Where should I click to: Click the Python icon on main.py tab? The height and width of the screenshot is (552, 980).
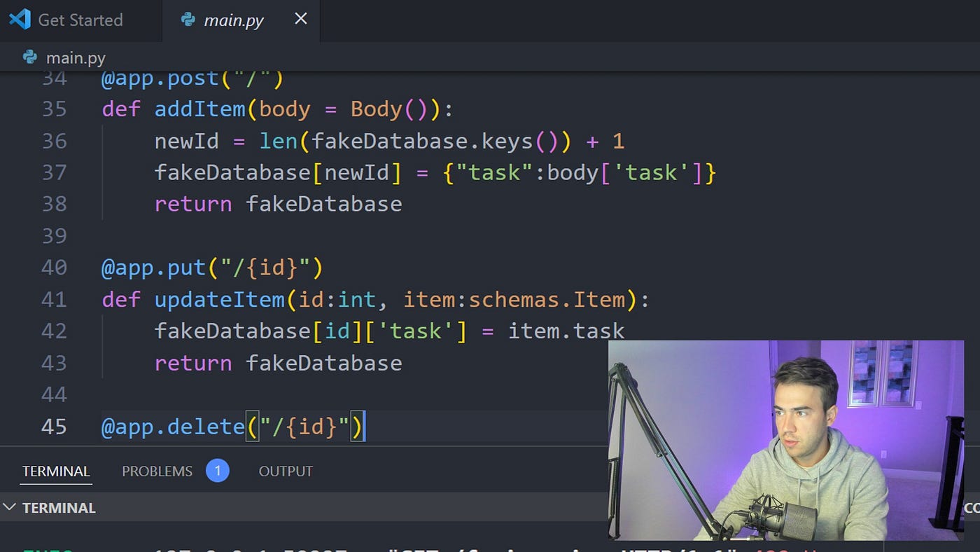(188, 20)
